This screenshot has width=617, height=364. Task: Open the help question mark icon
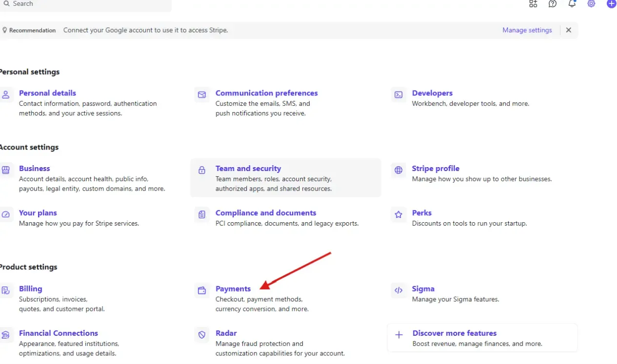pos(552,4)
